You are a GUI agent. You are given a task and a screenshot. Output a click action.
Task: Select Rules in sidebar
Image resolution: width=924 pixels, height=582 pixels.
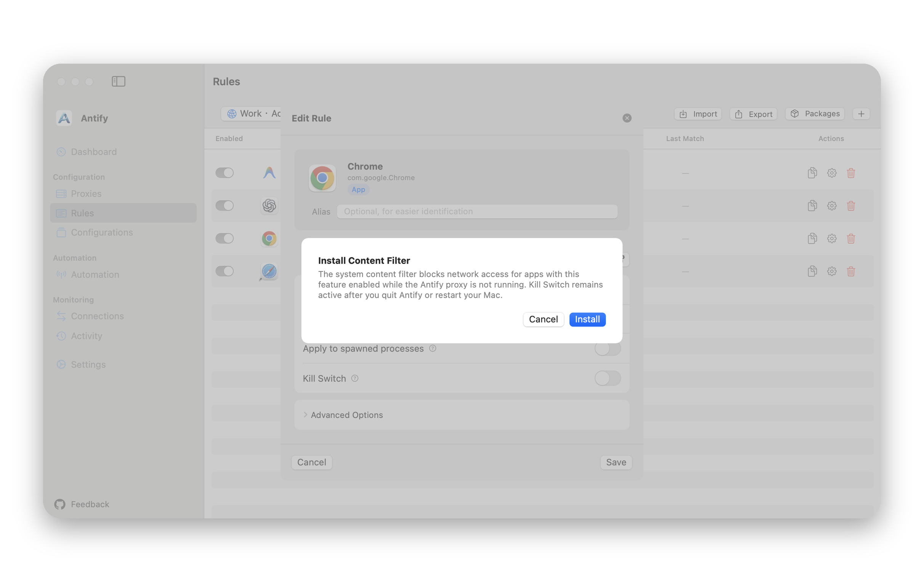(x=123, y=213)
